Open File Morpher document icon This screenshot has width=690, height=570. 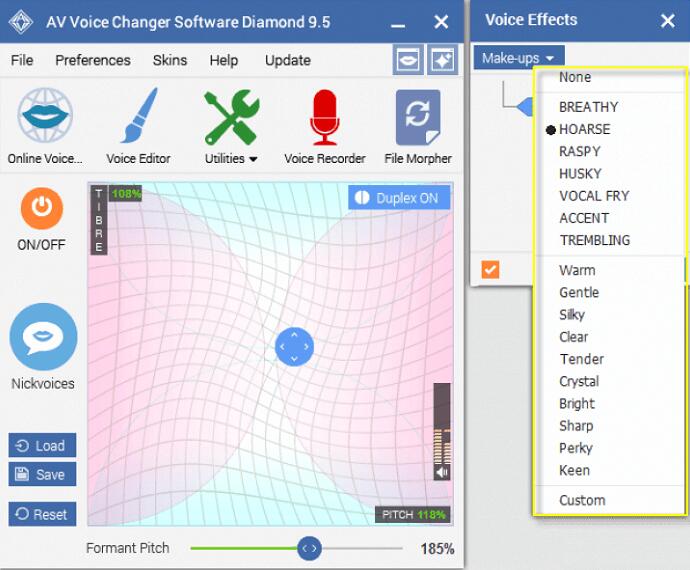coord(418,117)
